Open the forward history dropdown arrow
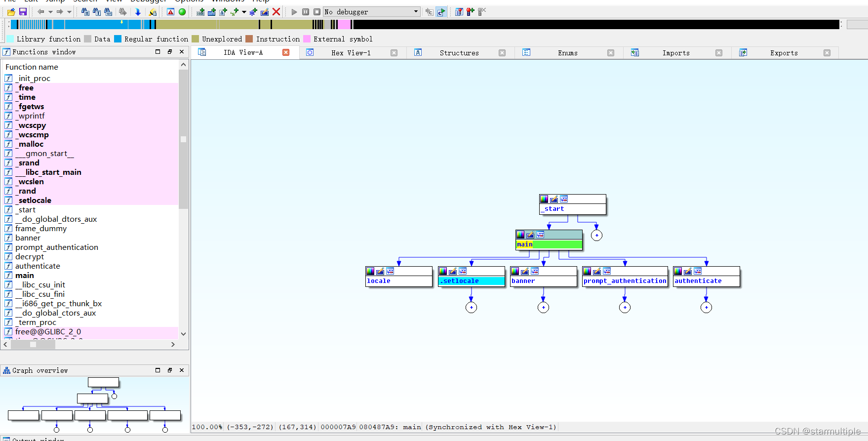The width and height of the screenshot is (868, 441). tap(69, 12)
